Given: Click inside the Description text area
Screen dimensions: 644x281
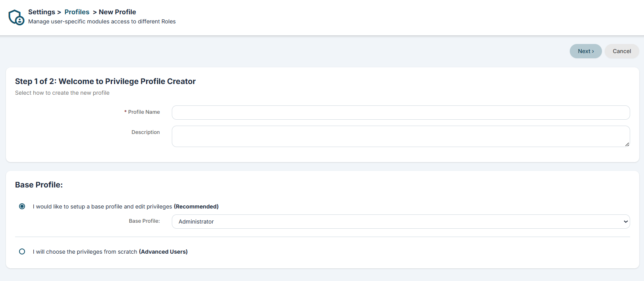Looking at the screenshot, I should (401, 136).
